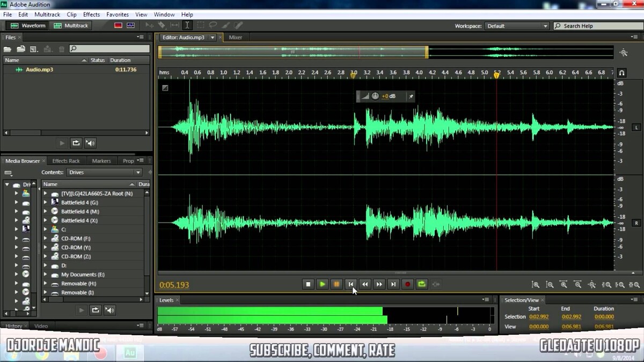This screenshot has width=644, height=362.
Task: Switch to the Markers tab
Action: [x=101, y=161]
